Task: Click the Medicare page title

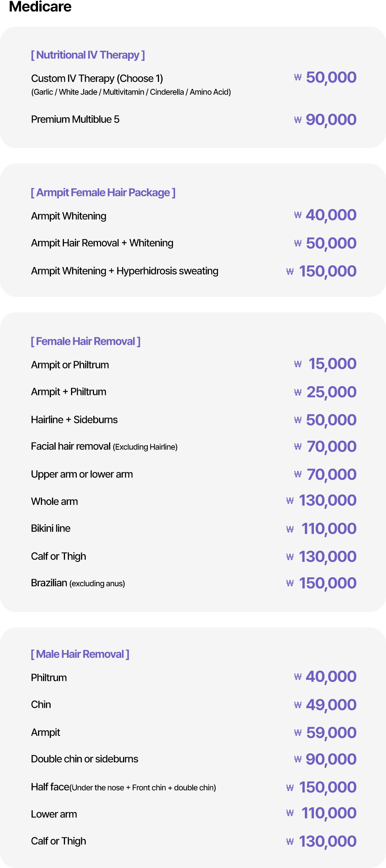Action: click(40, 6)
